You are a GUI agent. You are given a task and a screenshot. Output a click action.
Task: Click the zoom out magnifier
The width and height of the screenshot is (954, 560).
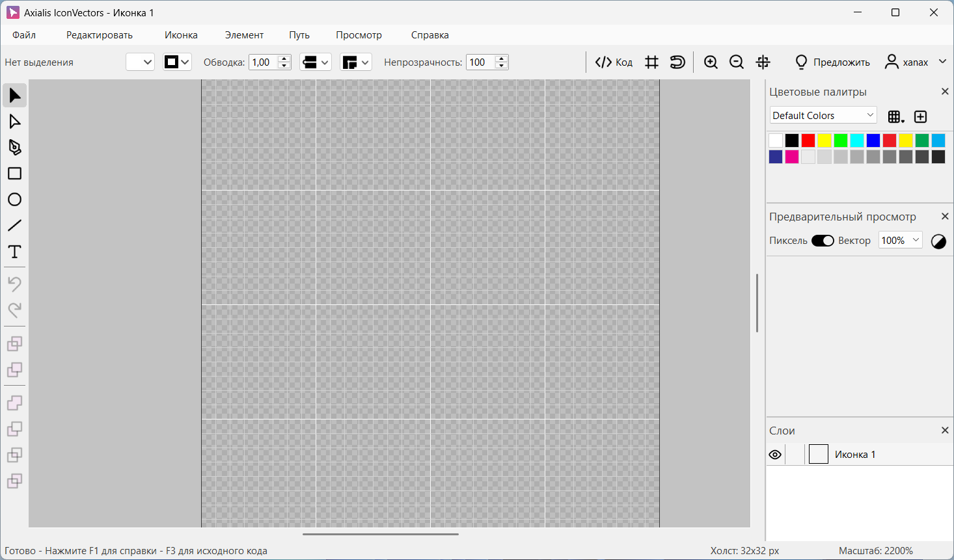coord(737,62)
